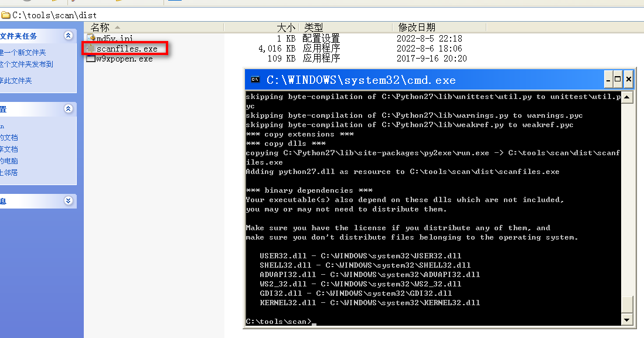Click the scanfiles.exe file icon
The image size is (644, 338).
(x=91, y=49)
